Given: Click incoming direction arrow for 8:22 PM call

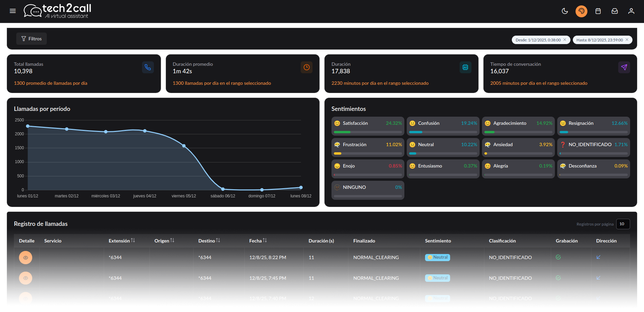Looking at the screenshot, I should tap(599, 257).
